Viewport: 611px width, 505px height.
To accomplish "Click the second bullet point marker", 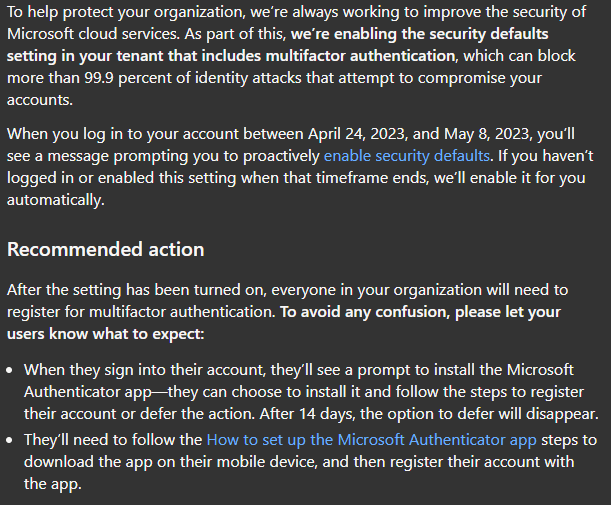I will [x=10, y=440].
